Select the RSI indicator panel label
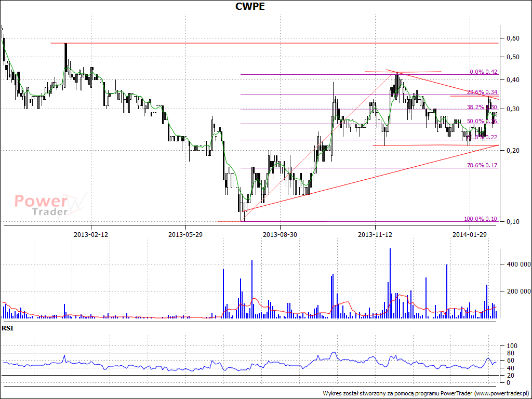The image size is (532, 399). [7, 328]
